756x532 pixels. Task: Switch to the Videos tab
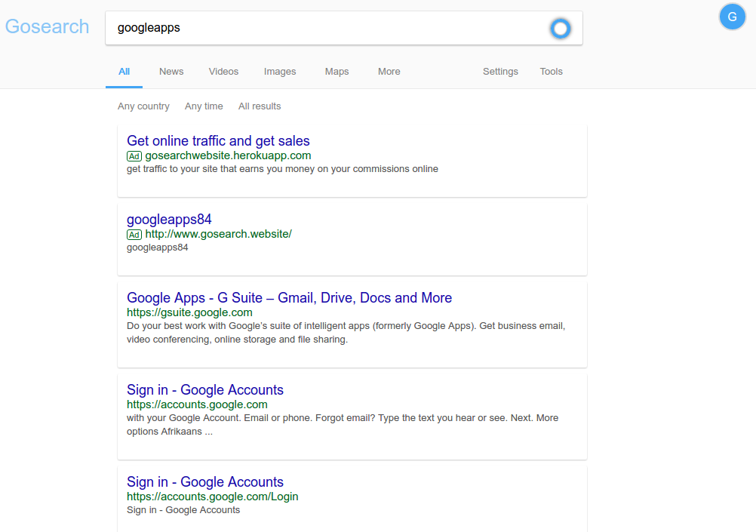pyautogui.click(x=223, y=72)
